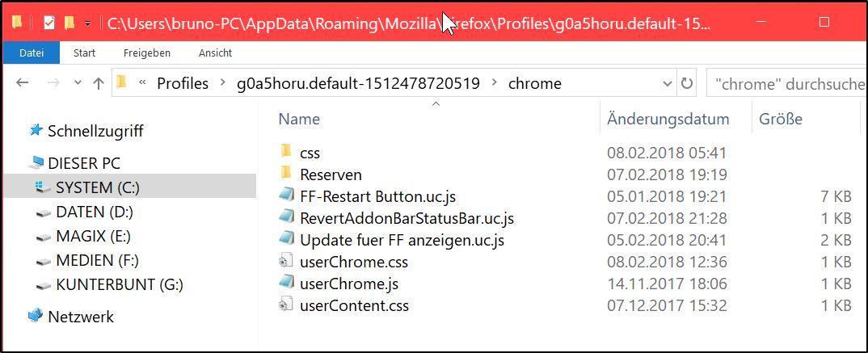
Task: Navigate up one folder level
Action: 99,83
